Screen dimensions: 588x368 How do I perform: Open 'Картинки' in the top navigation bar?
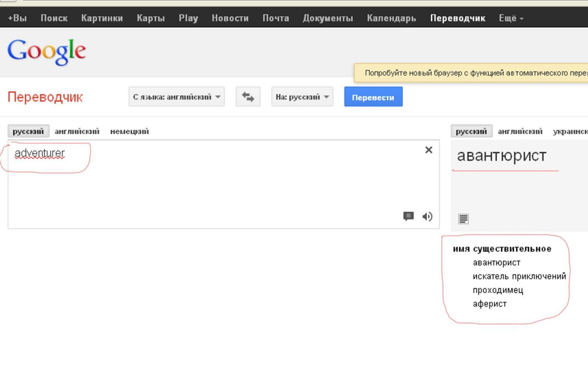pos(102,18)
